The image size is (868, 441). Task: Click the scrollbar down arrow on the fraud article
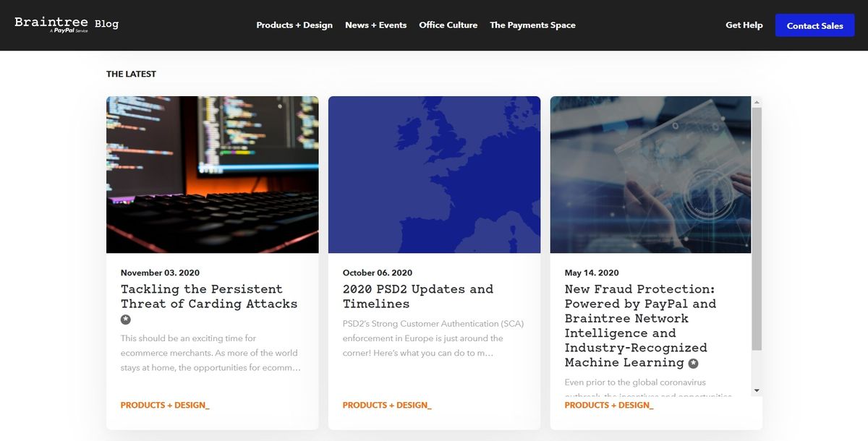click(x=755, y=390)
